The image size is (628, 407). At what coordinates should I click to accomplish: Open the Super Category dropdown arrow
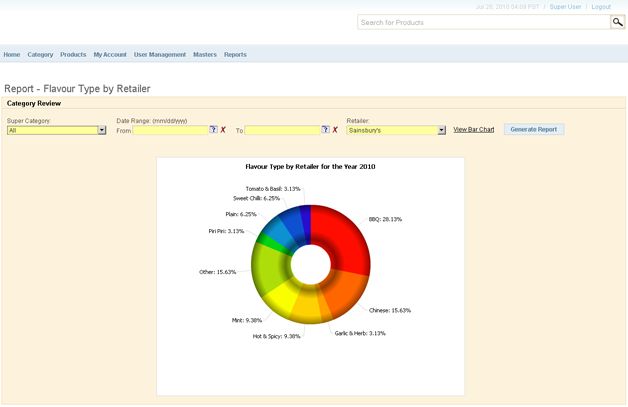(102, 130)
